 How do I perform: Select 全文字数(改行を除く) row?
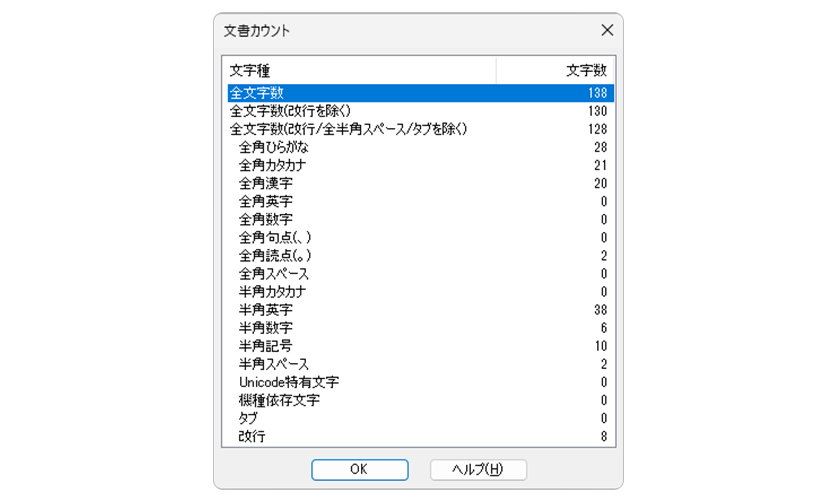point(421,111)
